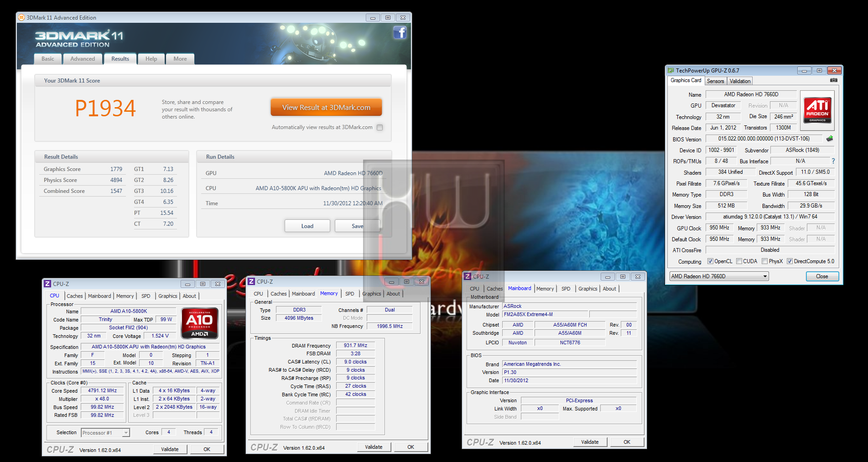
Task: Open the Sensors tab in GPU-Z
Action: coord(716,81)
